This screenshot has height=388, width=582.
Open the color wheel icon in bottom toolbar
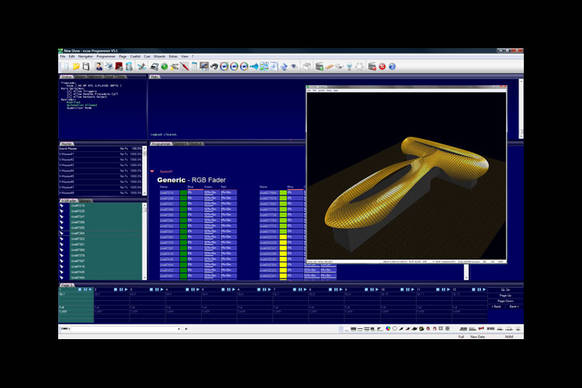[388, 329]
